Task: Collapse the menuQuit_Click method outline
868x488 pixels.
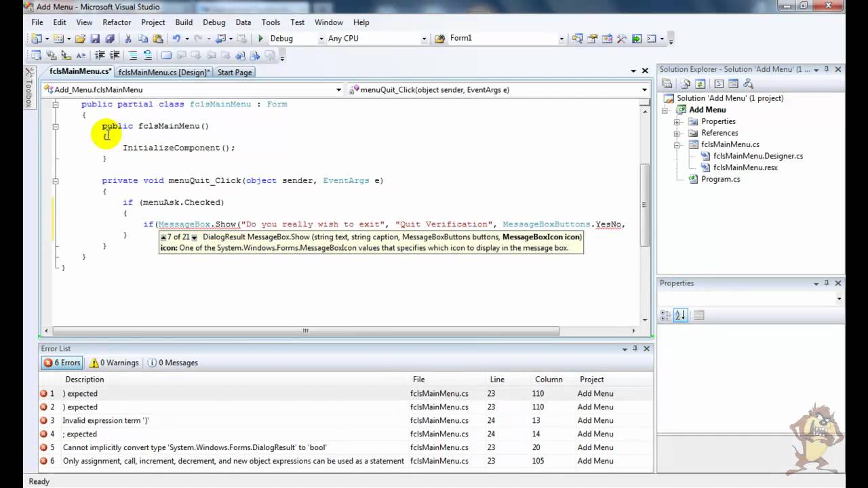Action: [56, 181]
